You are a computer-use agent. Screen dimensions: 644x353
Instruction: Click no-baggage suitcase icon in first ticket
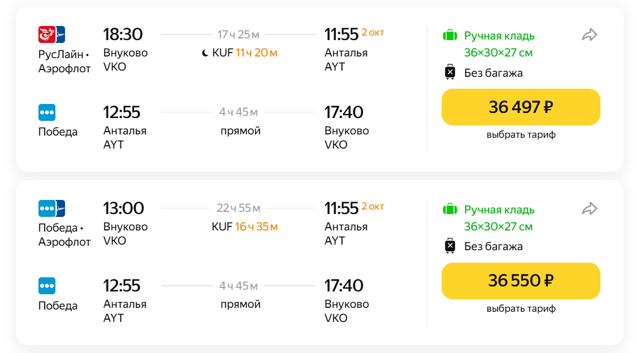(449, 73)
